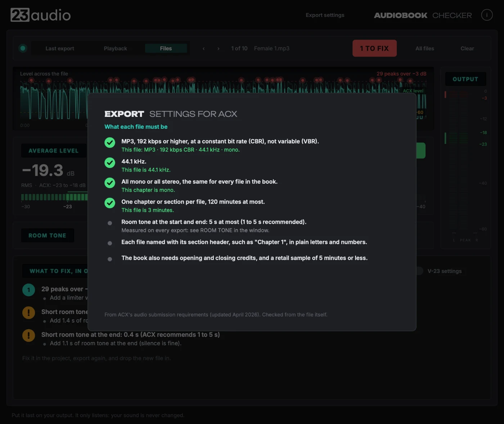Click the check beside mono or stereo requirement
504x424 pixels.
click(x=110, y=183)
